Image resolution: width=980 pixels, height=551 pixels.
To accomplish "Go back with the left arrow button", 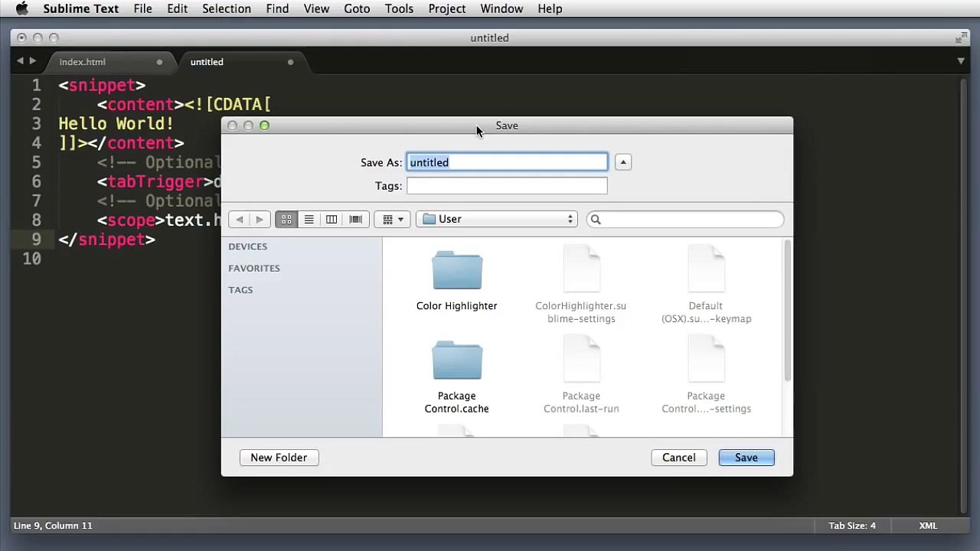I will [x=239, y=220].
